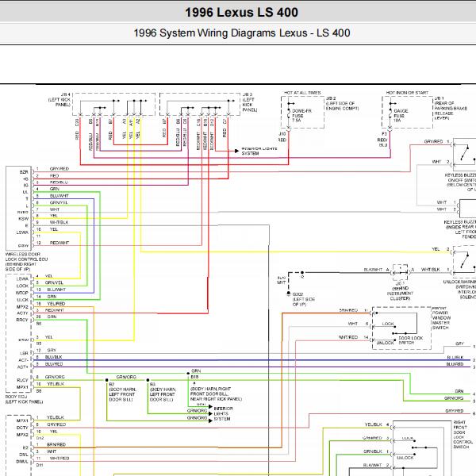Click GRN/YEL on wireless ECU pin 6
476x476 pixels.
[59, 202]
